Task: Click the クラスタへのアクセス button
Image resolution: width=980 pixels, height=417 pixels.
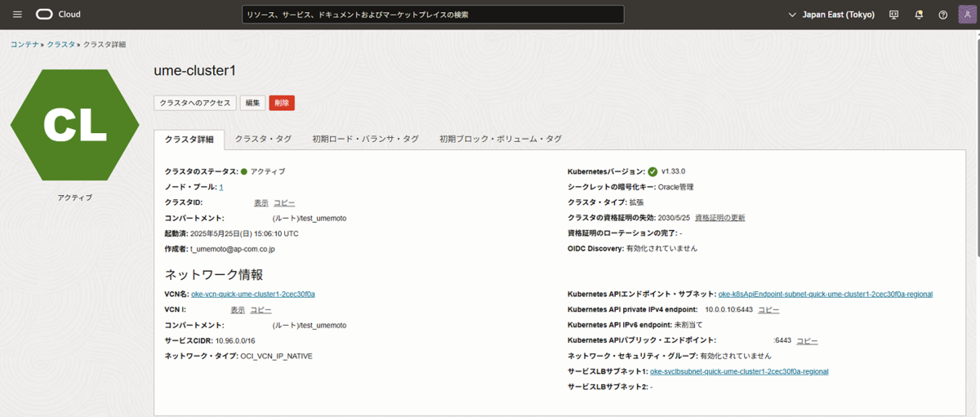Action: [195, 103]
